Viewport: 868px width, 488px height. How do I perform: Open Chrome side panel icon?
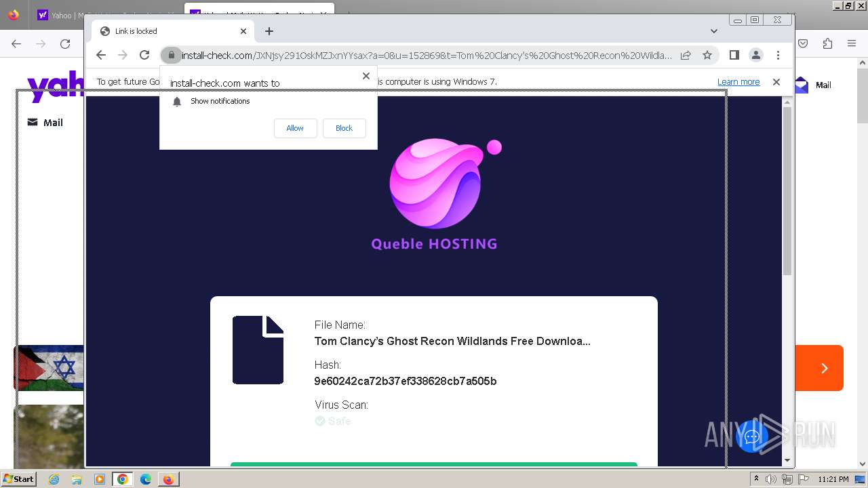[734, 55]
